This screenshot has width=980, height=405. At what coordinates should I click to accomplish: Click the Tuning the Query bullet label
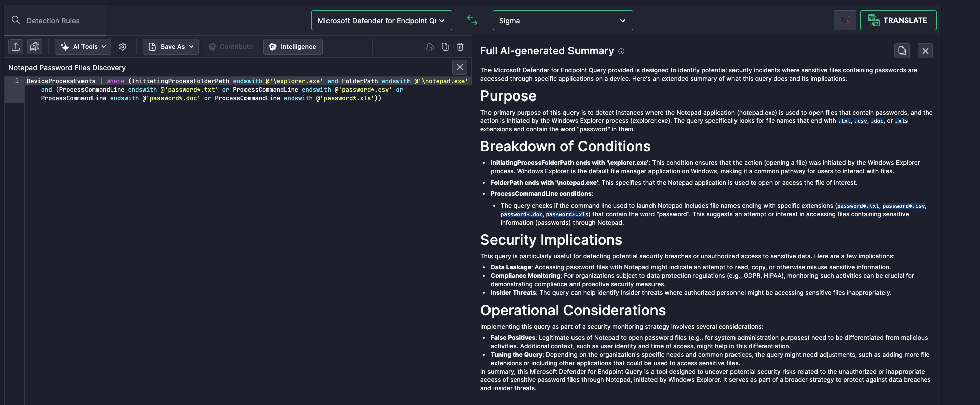point(516,355)
